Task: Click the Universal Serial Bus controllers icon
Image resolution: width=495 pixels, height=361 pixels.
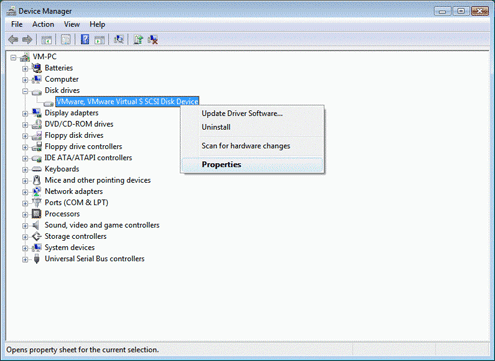Action: 37,259
